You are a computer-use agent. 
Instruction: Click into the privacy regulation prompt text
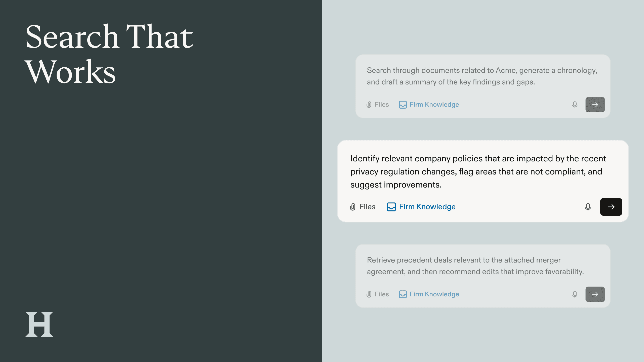[x=478, y=171]
